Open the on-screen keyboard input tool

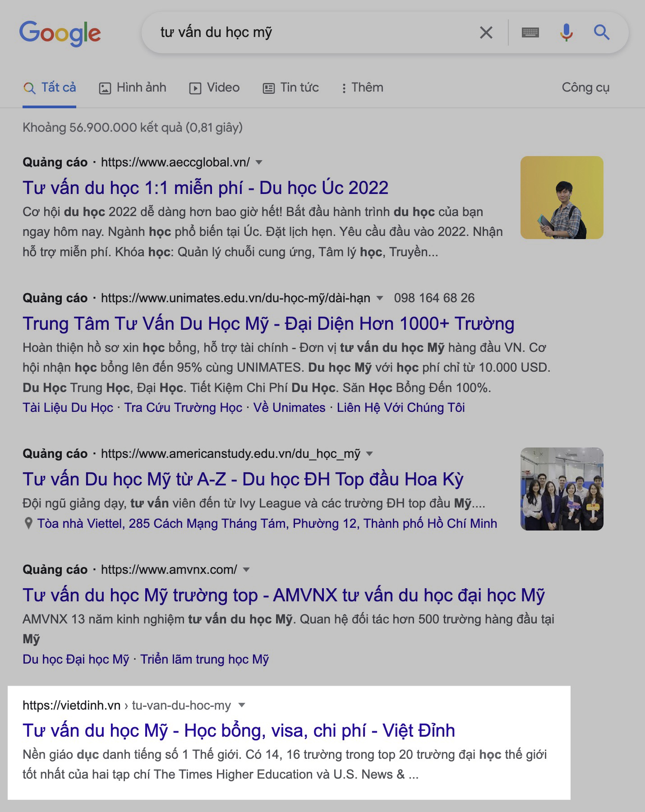pyautogui.click(x=530, y=32)
